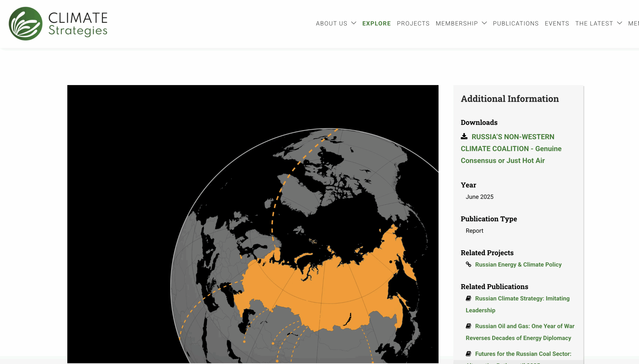
Task: Click the link icon next to Russian Energy & Climate Policy
Action: point(469,264)
